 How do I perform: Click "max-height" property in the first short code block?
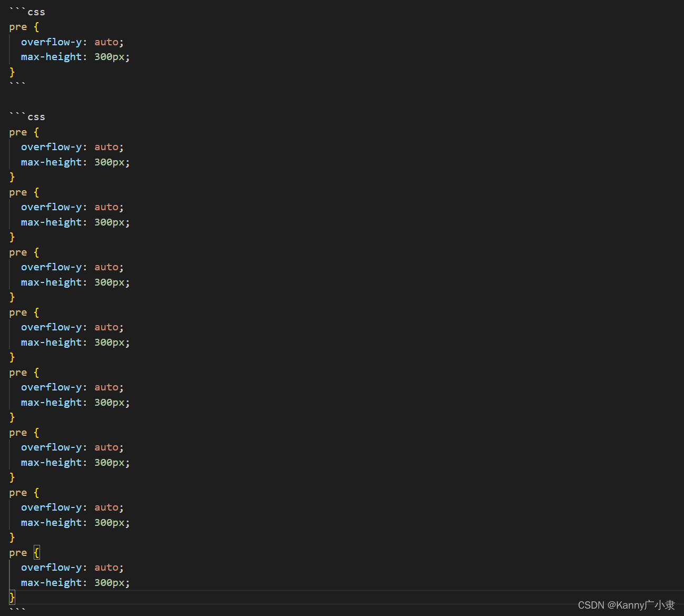(51, 57)
